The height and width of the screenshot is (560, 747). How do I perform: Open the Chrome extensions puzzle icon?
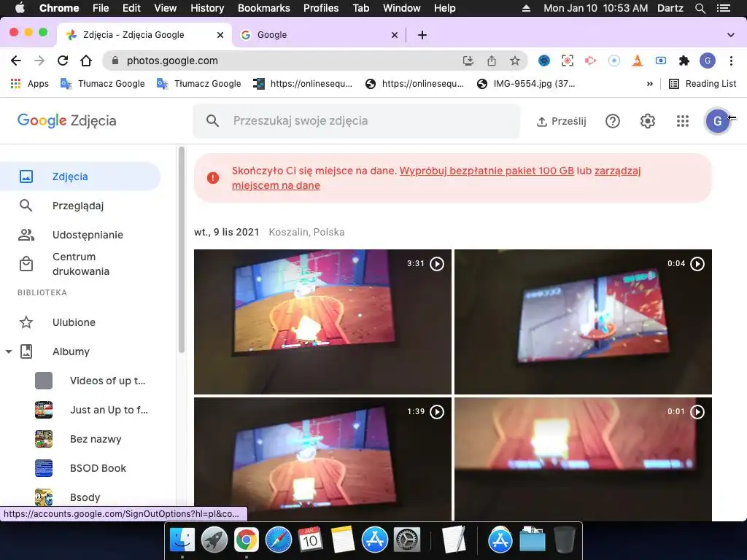coord(684,61)
